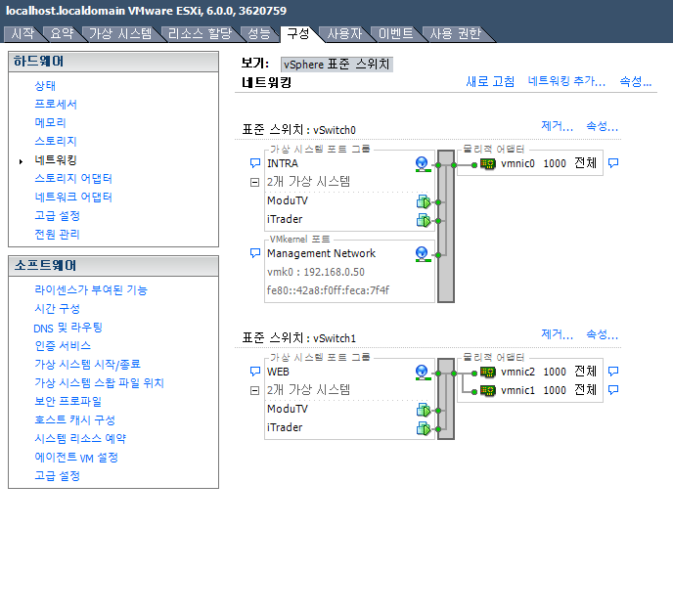Select the fe80::42a8:f0ff:feca:7f4f address text
The width and height of the screenshot is (673, 616).
[x=328, y=290]
